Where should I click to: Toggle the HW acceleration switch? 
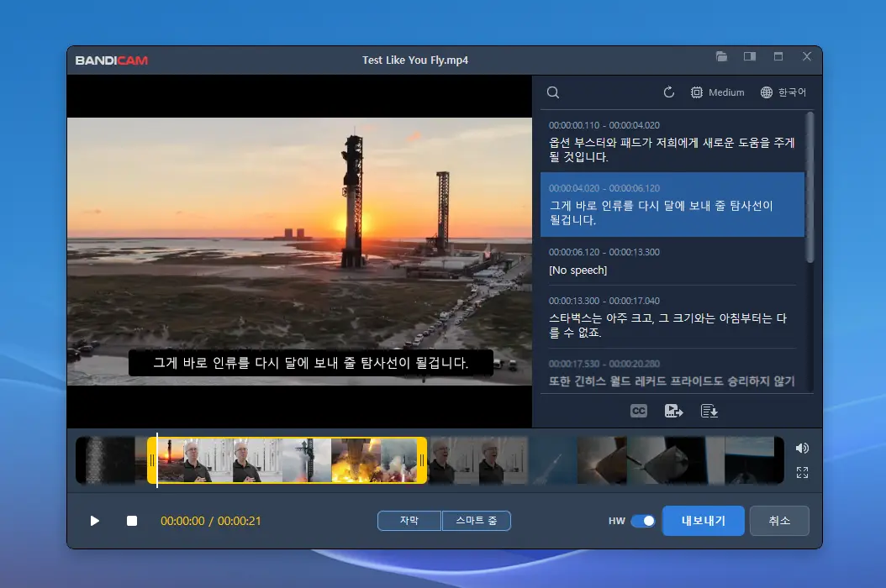tap(642, 521)
